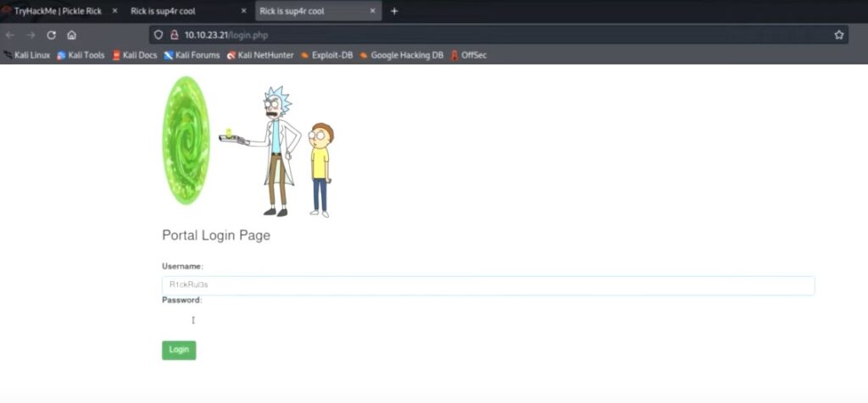The image size is (868, 403).
Task: Open the Kali Linux bookmark
Action: pos(27,55)
